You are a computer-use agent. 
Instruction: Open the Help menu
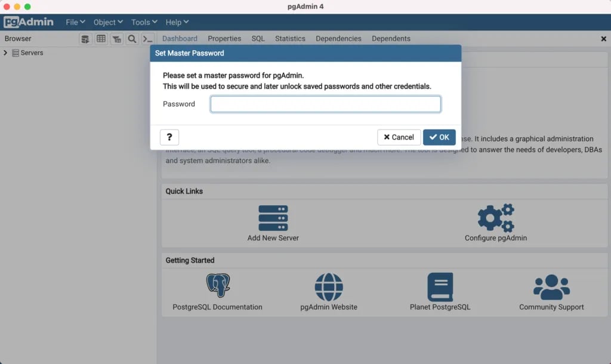coord(177,22)
